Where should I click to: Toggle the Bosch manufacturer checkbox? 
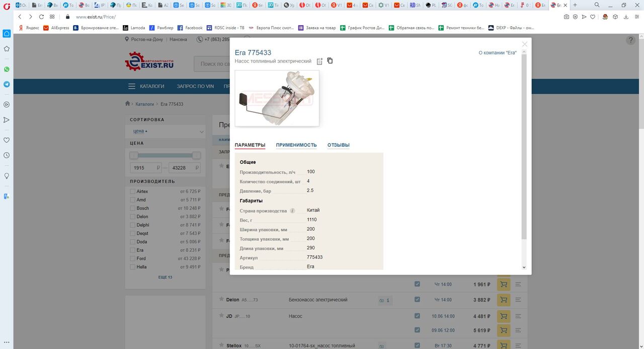[133, 208]
